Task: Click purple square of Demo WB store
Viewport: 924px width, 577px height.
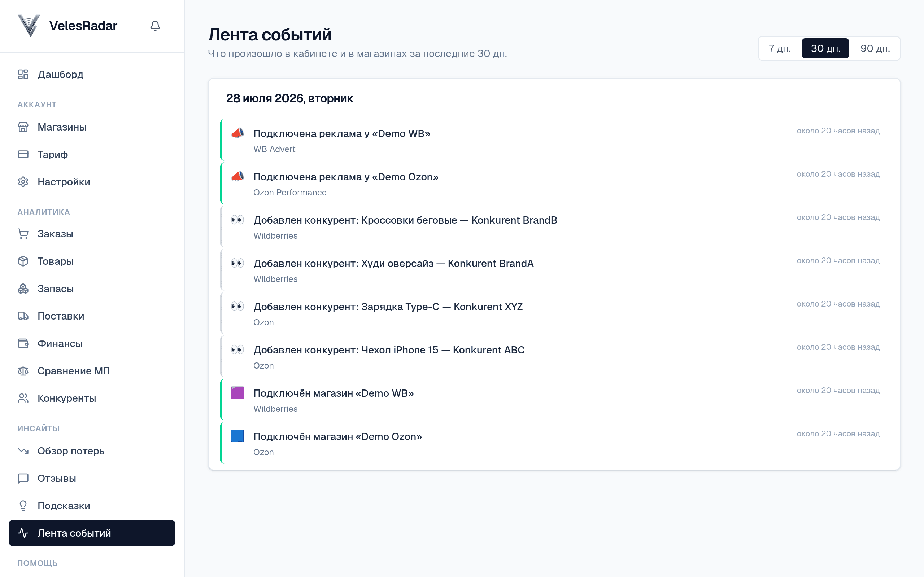Action: (237, 393)
